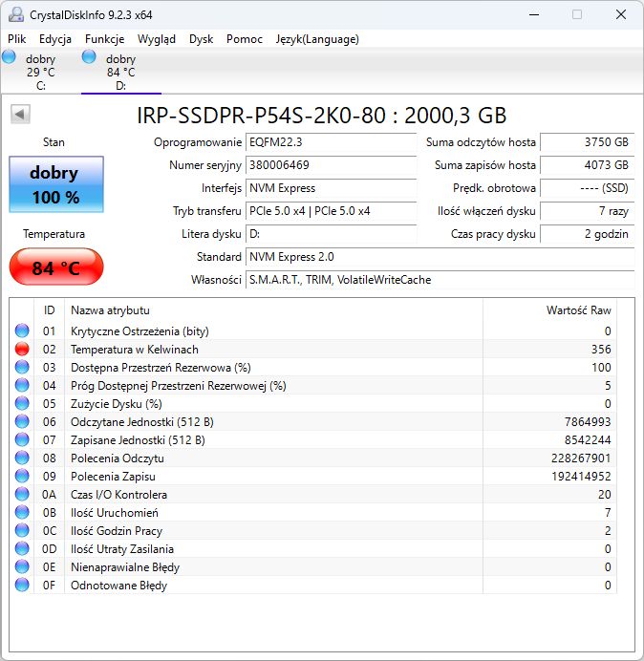
Task: Click status orb for Czas I/O Kontrolera row
Action: tap(22, 494)
